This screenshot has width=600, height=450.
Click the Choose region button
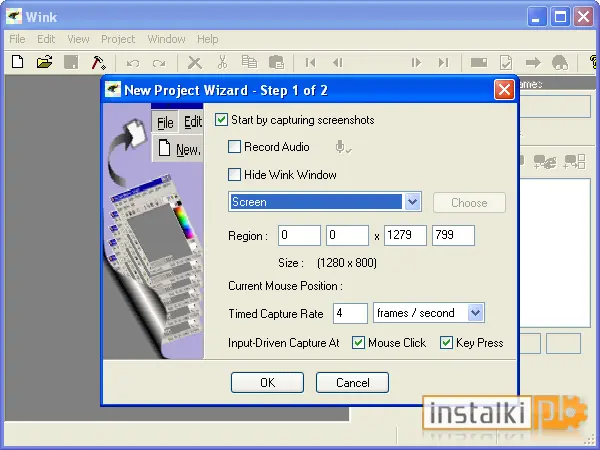point(469,202)
